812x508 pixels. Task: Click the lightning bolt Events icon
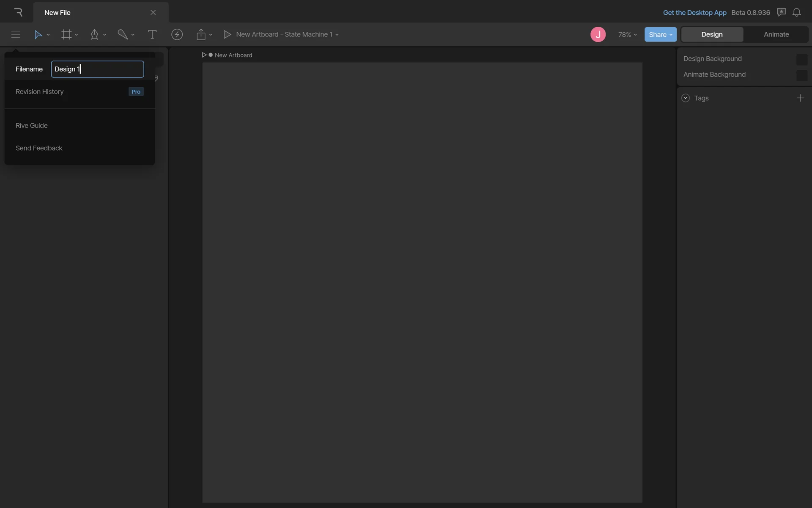[177, 35]
